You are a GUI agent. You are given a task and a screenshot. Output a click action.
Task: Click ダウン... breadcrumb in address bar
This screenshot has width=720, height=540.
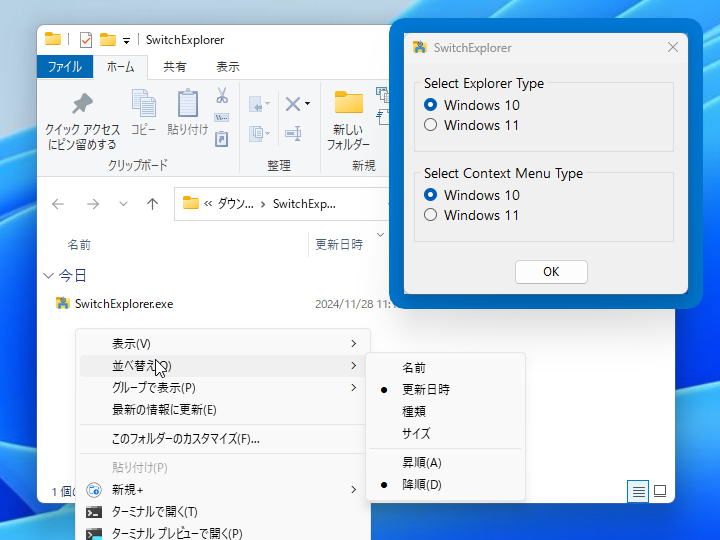pyautogui.click(x=235, y=204)
